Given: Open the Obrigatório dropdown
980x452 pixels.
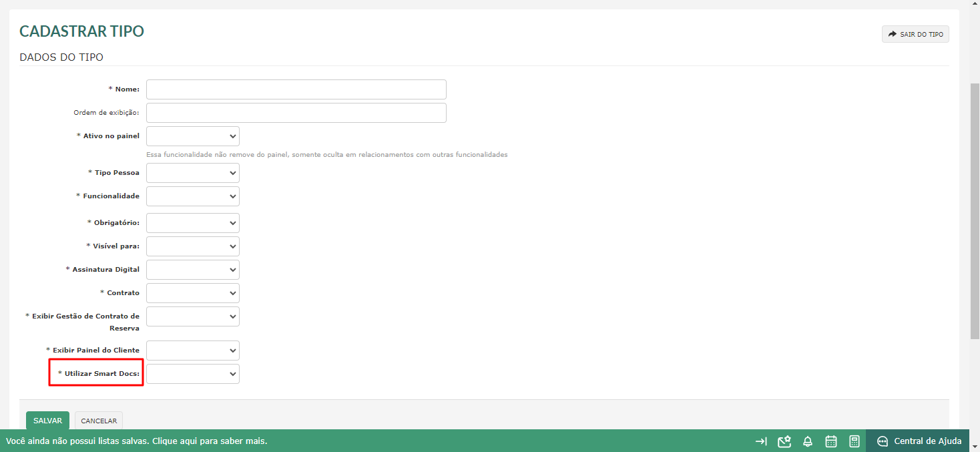Looking at the screenshot, I should 193,223.
